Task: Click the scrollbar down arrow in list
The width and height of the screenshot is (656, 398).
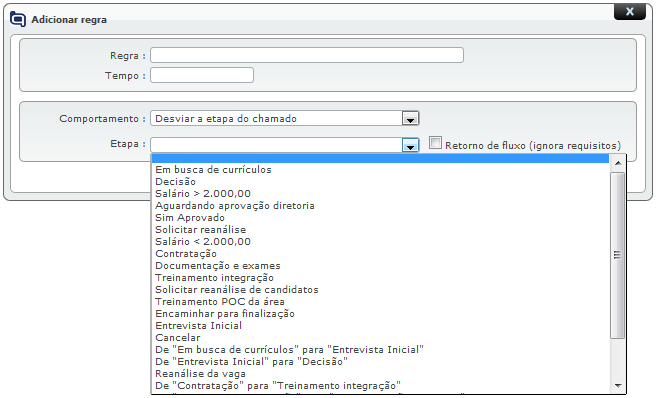Action: point(618,385)
